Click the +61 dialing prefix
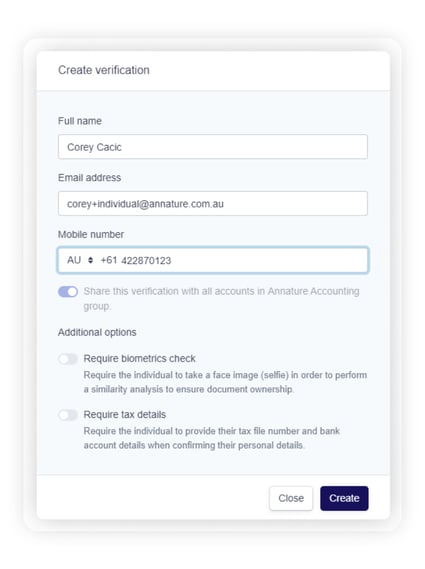This screenshot has width=425, height=569. 109,260
